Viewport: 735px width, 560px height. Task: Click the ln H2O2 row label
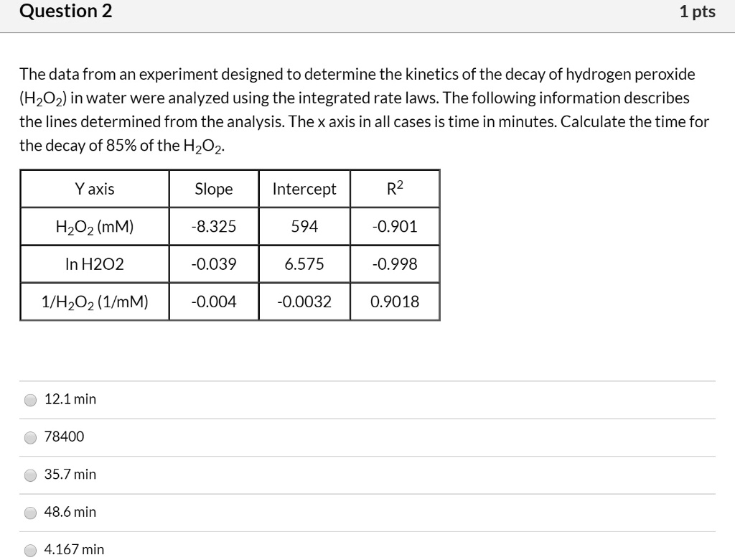point(93,263)
